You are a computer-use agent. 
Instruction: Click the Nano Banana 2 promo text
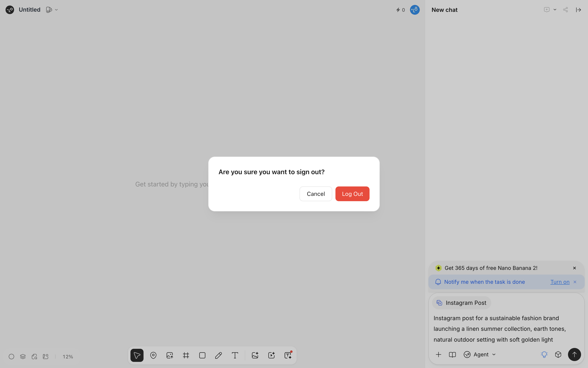[x=491, y=268]
